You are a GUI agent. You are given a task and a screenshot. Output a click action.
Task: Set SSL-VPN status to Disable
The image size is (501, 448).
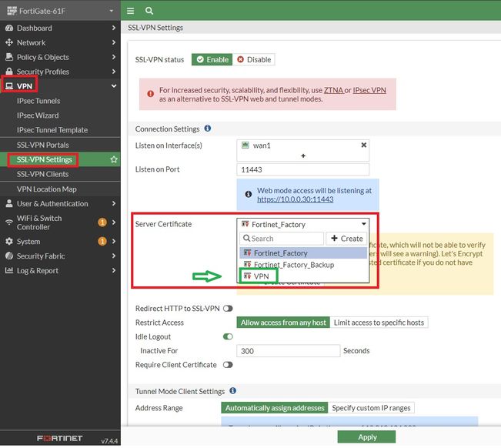pos(254,59)
